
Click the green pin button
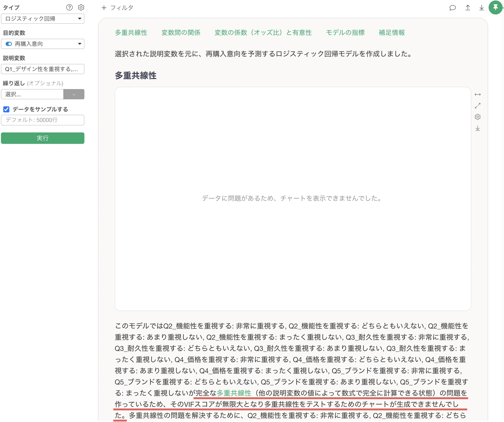pos(495,8)
